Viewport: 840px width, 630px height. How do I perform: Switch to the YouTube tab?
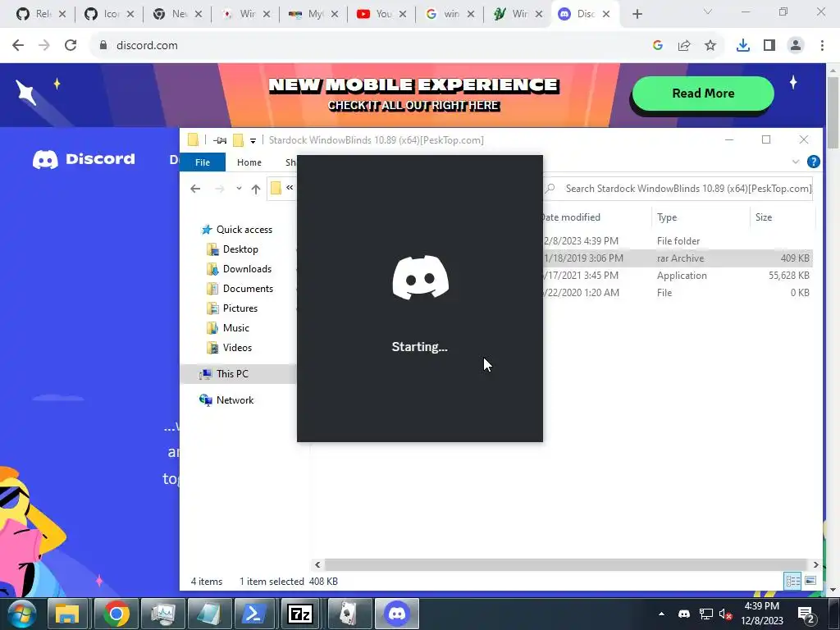[x=381, y=14]
